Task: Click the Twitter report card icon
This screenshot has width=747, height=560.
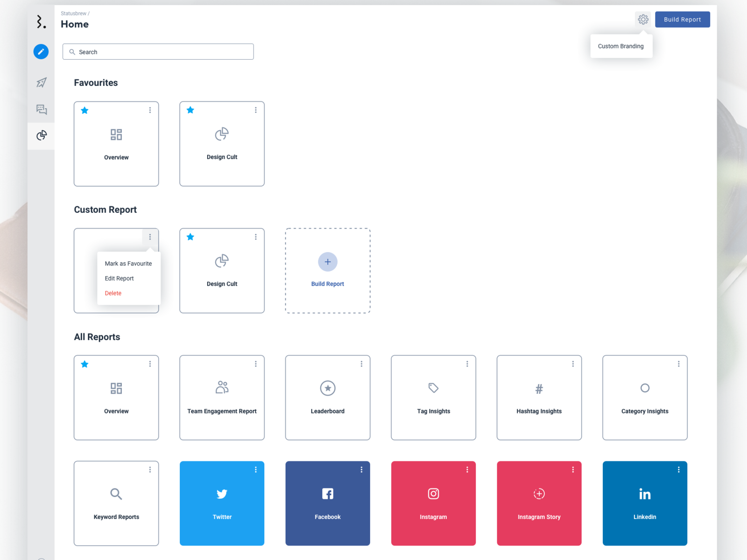Action: click(222, 494)
